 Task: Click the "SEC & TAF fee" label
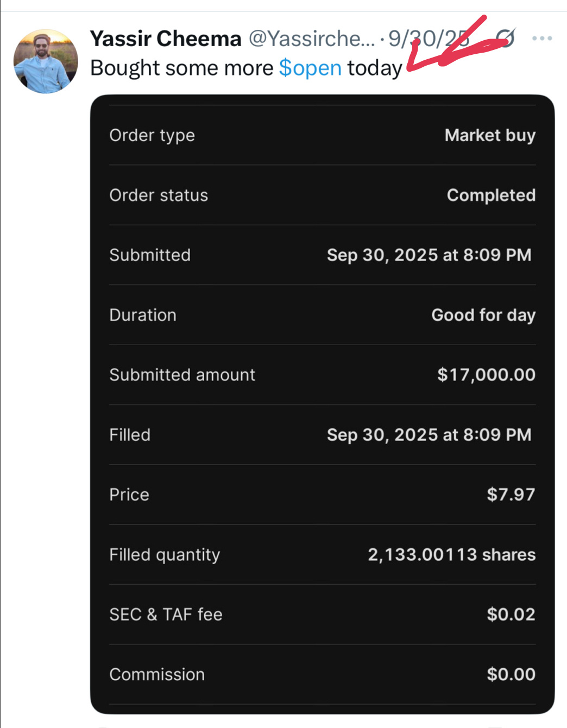coord(166,615)
